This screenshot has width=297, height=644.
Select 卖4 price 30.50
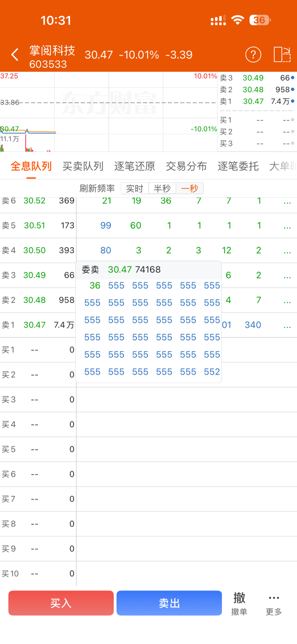pos(34,250)
